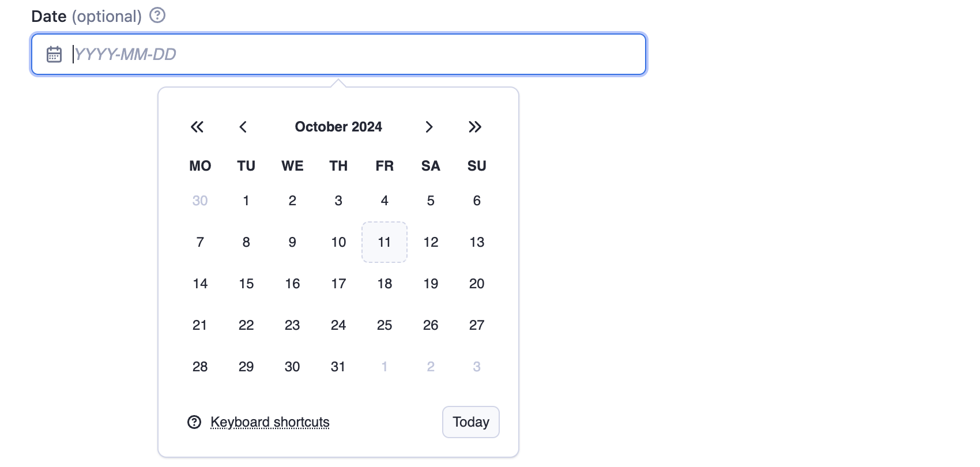Select October 31 in the calendar
Image resolution: width=980 pixels, height=467 pixels.
(x=338, y=367)
